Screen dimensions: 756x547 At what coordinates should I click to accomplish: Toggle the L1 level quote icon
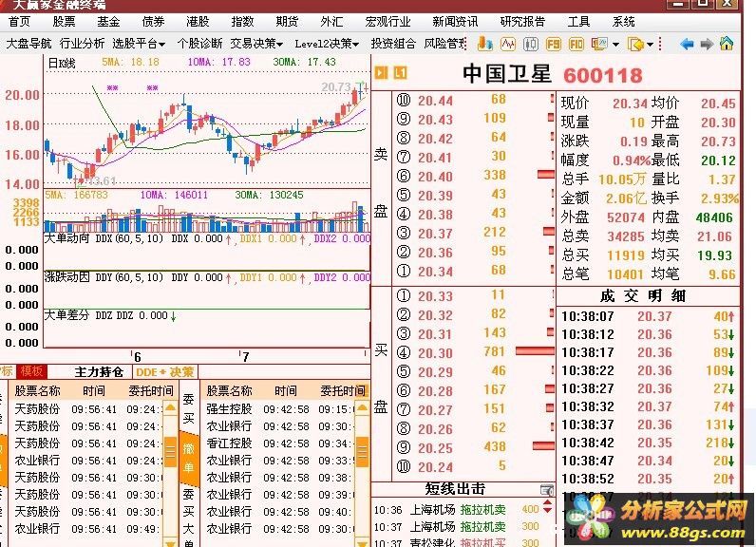[400, 73]
